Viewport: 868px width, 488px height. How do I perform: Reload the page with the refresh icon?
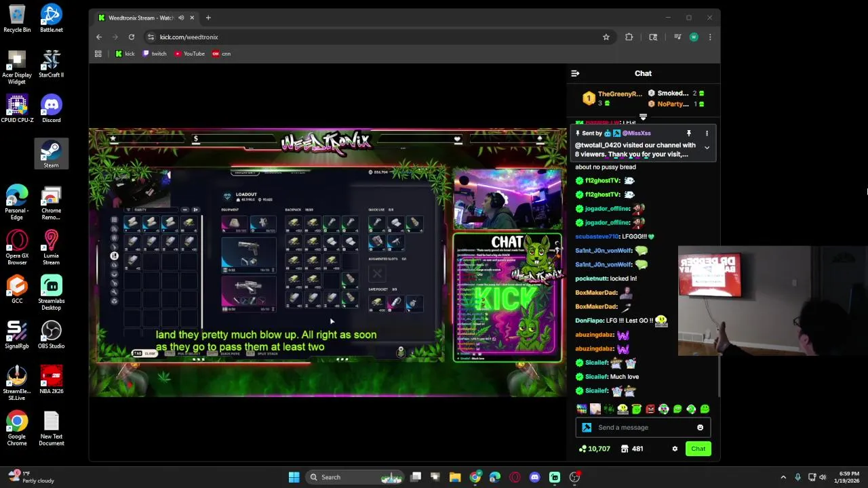coord(132,37)
